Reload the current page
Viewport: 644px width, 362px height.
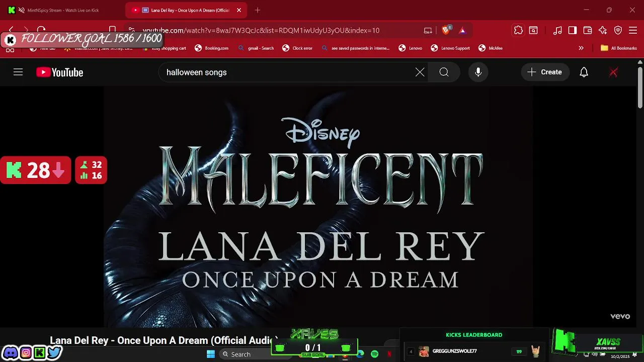pos(41,30)
